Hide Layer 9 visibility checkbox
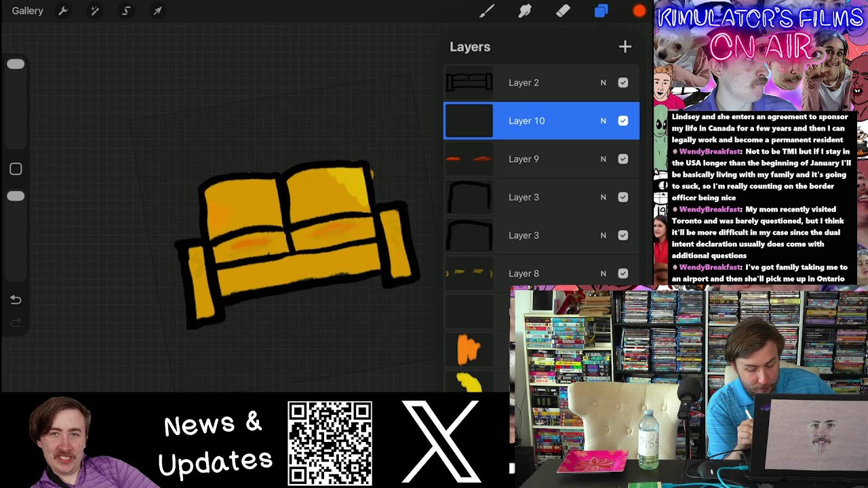This screenshot has width=868, height=488. click(x=623, y=159)
